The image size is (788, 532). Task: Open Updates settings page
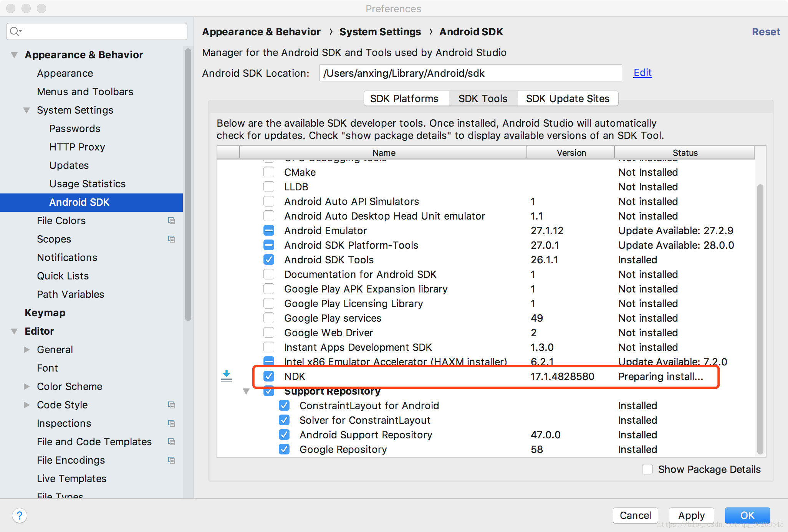(69, 165)
